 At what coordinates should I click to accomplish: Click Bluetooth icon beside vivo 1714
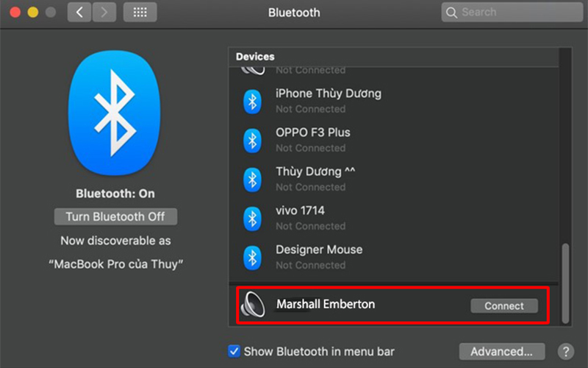(x=252, y=219)
